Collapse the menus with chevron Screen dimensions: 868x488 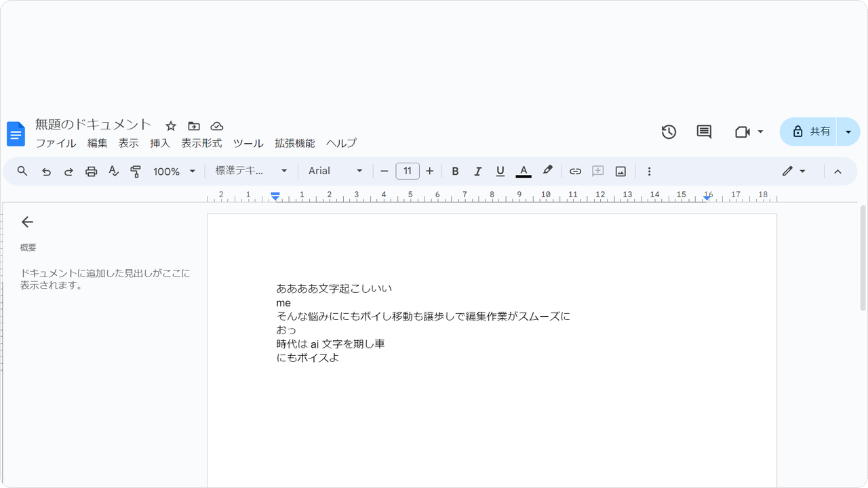[x=837, y=171]
